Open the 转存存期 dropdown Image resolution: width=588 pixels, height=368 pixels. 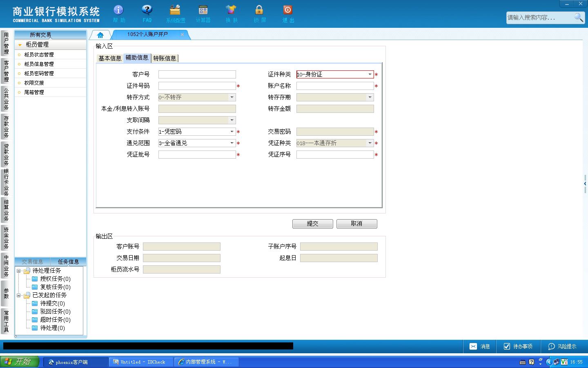370,97
